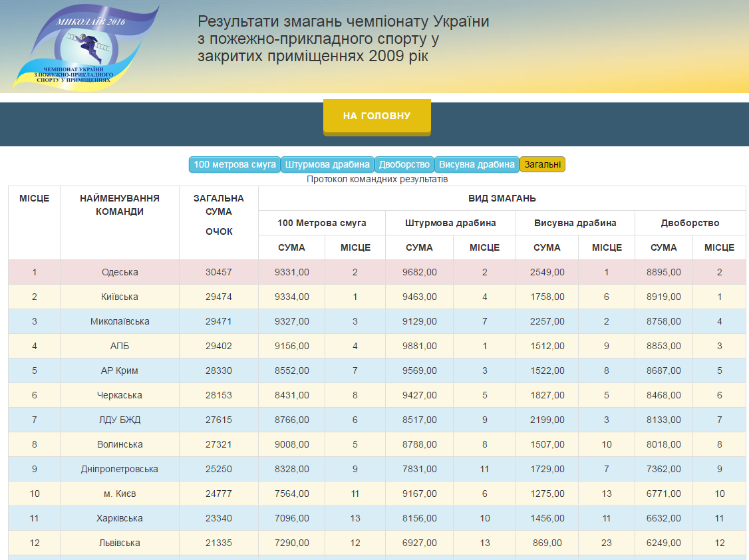Click the АПБ team name
This screenshot has width=749, height=560.
120,346
